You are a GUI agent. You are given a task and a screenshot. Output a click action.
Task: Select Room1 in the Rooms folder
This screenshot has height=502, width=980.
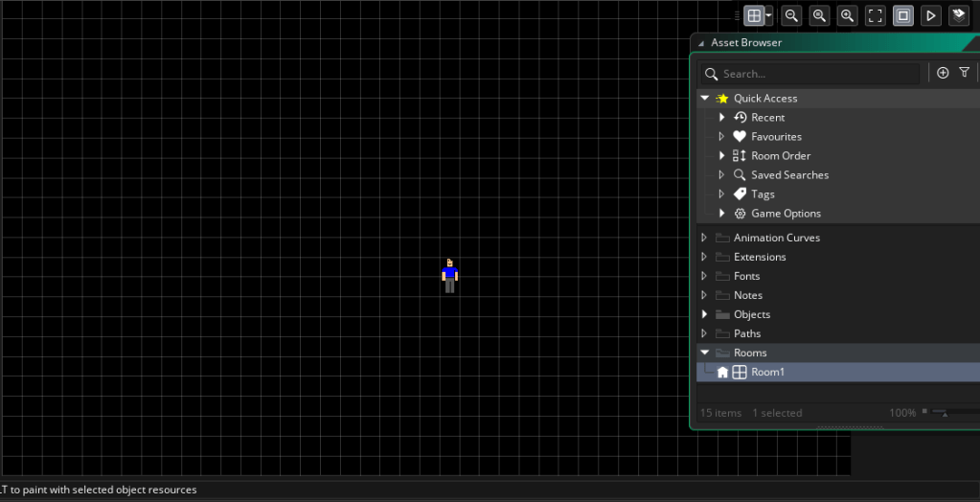click(767, 372)
